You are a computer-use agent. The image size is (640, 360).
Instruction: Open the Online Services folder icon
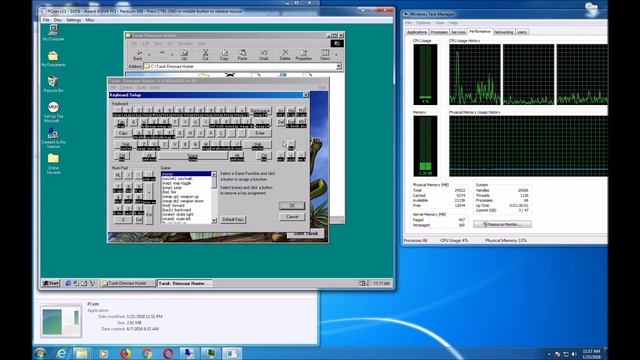(x=53, y=163)
